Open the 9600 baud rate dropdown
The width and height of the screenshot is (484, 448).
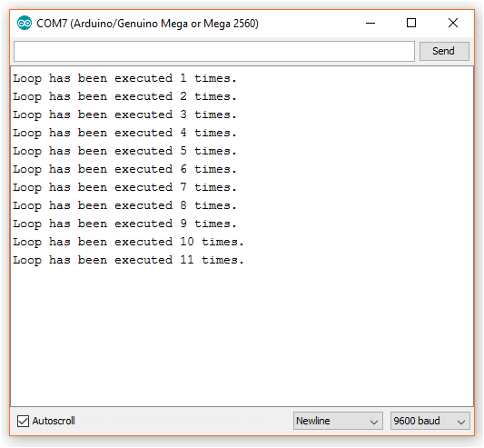pos(430,421)
